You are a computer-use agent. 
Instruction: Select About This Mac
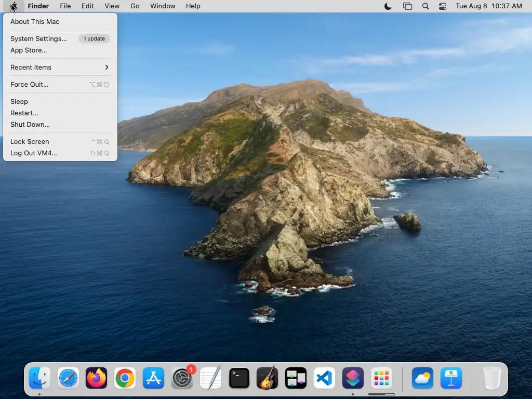(x=35, y=22)
